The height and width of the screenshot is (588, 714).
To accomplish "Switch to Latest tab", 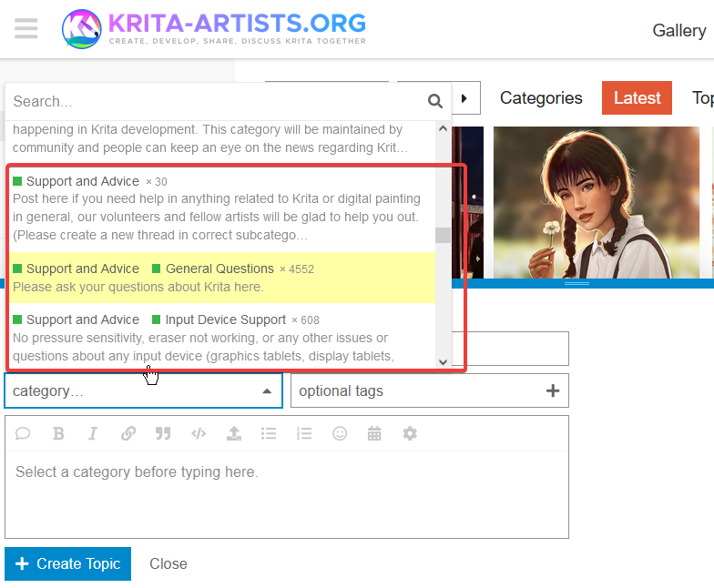I will click(637, 98).
